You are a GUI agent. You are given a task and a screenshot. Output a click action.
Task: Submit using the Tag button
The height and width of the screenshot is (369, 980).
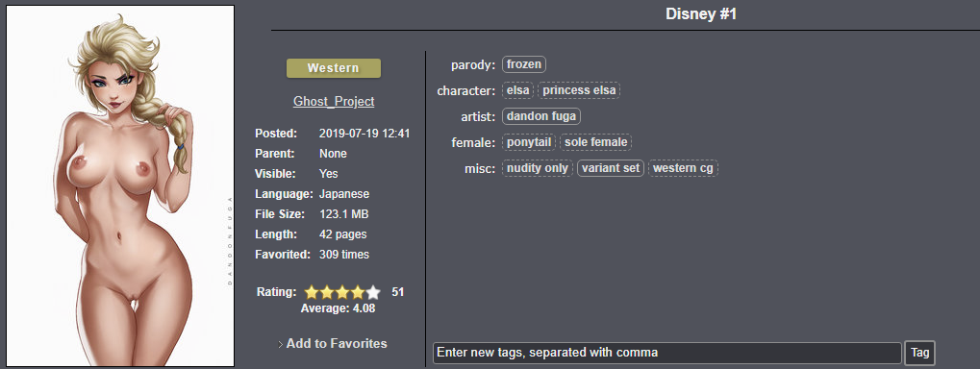tap(920, 353)
